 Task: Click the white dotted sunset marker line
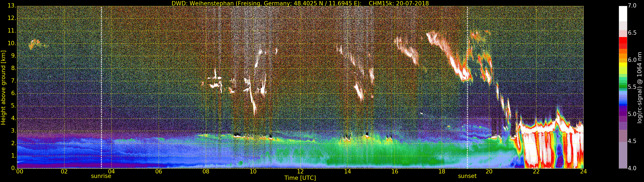pos(467,87)
